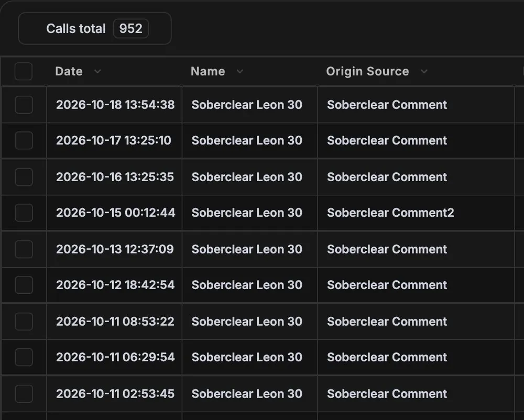The width and height of the screenshot is (524, 420).
Task: Select date cell 2026-10-13 12:37:09
Action: 115,249
